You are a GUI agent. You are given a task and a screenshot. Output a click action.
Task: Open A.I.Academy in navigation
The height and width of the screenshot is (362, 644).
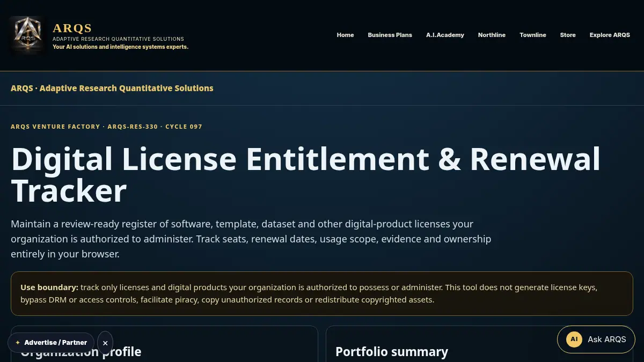click(445, 35)
